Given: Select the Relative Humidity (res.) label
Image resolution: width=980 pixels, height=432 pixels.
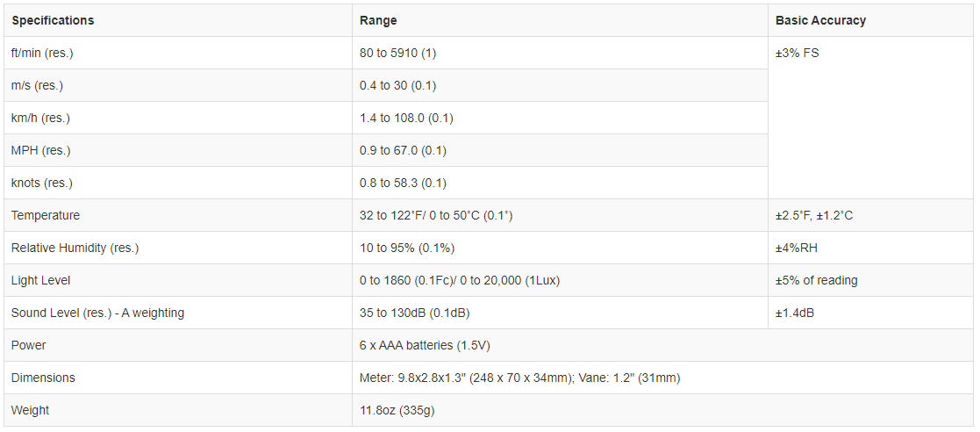Looking at the screenshot, I should tap(75, 248).
